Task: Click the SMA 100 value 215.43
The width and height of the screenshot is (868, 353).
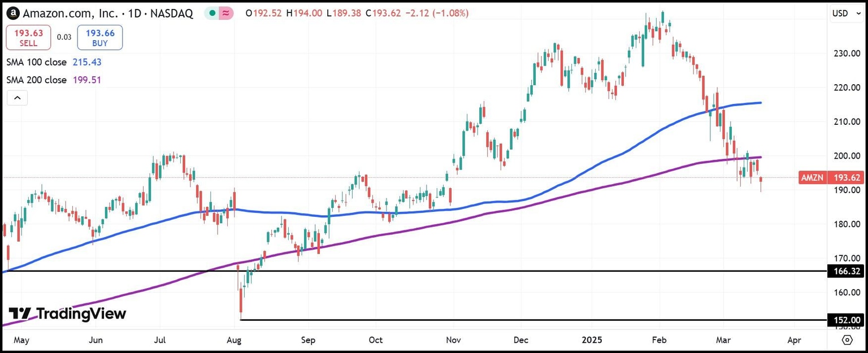Action: [87, 62]
